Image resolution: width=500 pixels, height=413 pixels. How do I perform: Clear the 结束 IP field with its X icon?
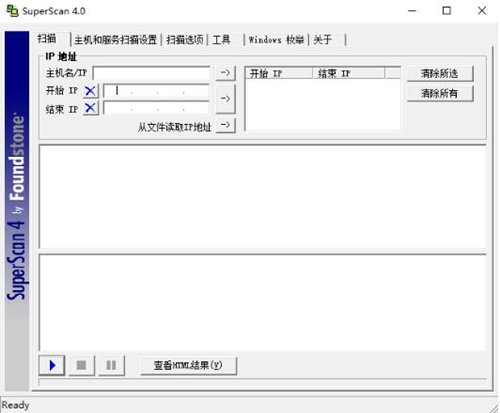click(x=90, y=108)
